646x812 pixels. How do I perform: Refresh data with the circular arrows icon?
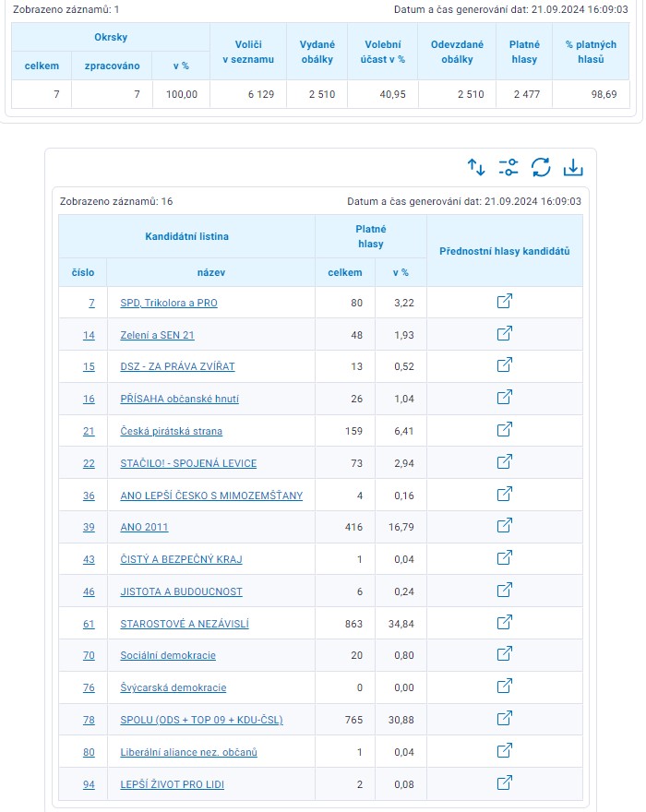(540, 167)
